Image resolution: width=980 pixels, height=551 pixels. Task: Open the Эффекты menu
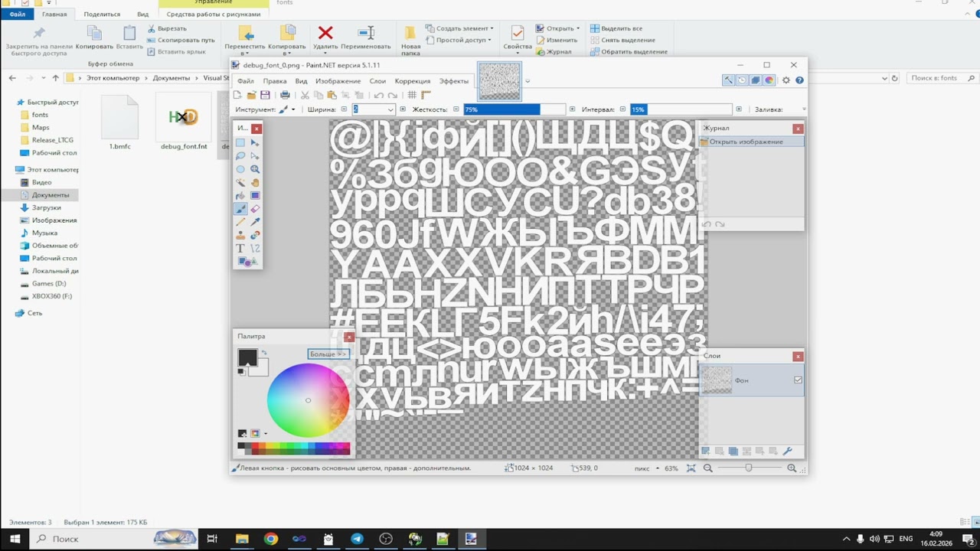[454, 81]
